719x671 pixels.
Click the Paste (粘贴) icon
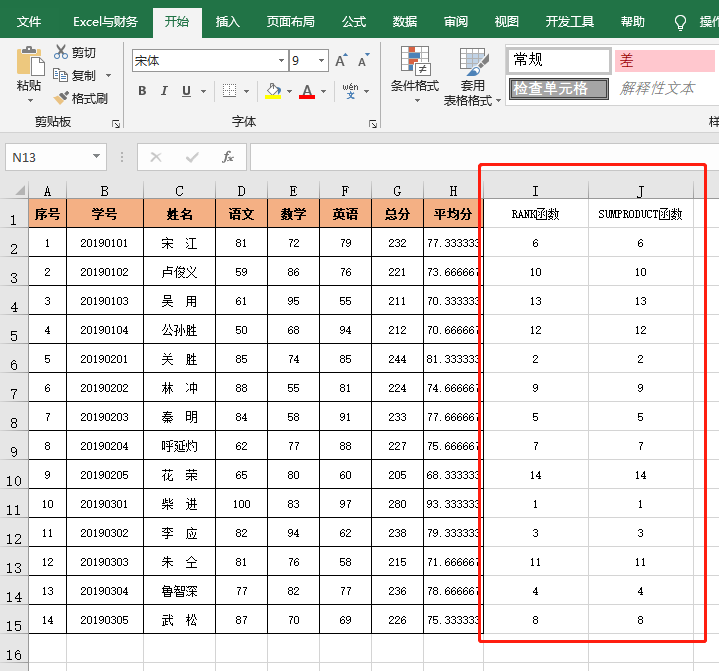coord(29,62)
